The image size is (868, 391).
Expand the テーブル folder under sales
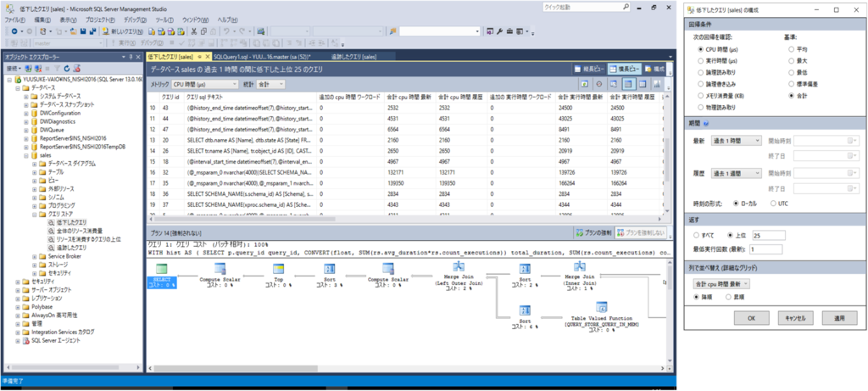tap(34, 171)
